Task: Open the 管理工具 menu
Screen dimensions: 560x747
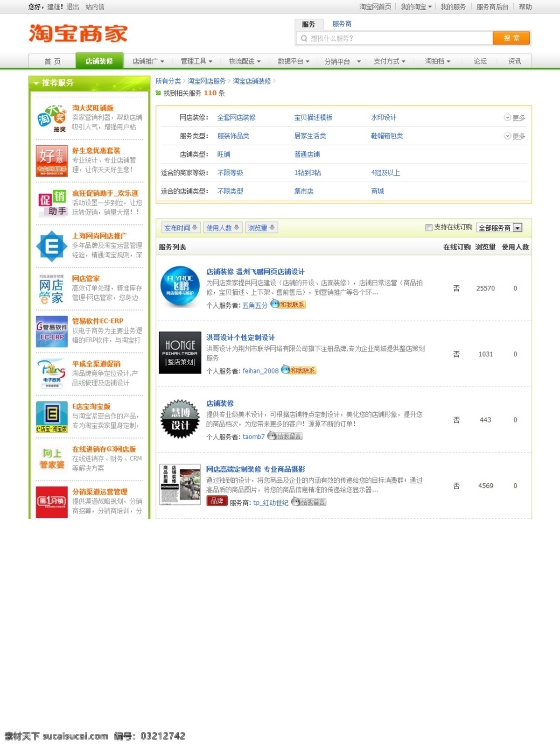Action: [196, 61]
